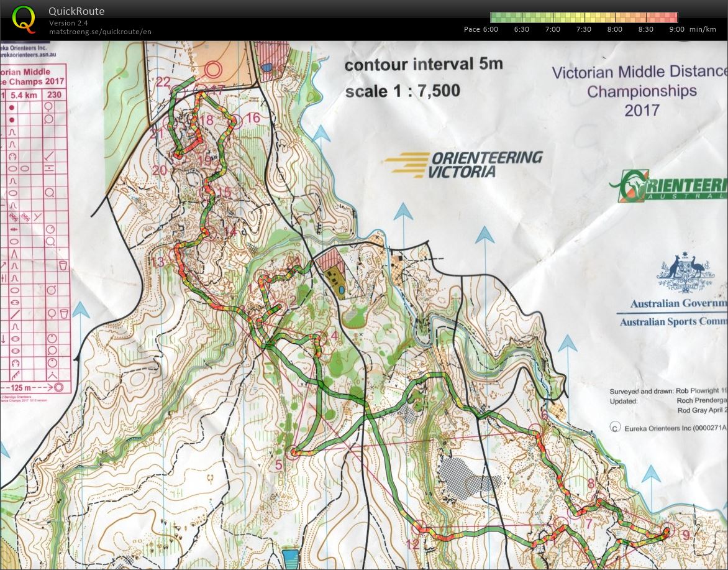
Task: Click the Victorian Middle Distance Championships title
Action: [640, 91]
